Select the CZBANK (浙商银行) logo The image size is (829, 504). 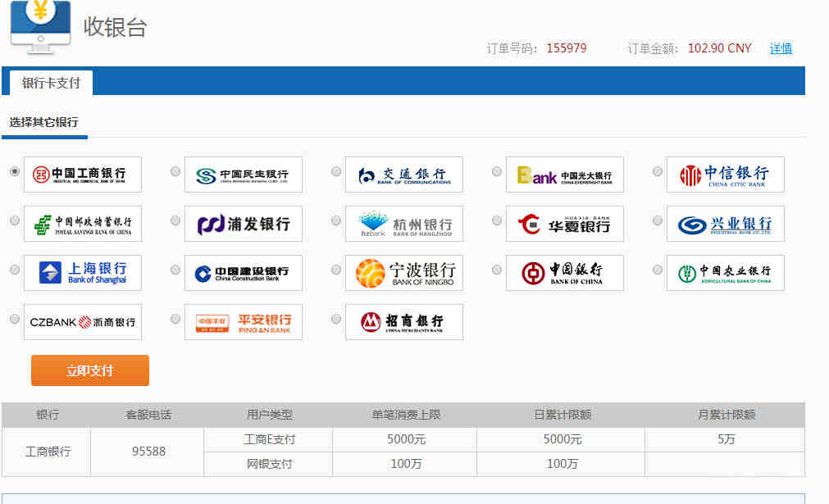tap(83, 322)
